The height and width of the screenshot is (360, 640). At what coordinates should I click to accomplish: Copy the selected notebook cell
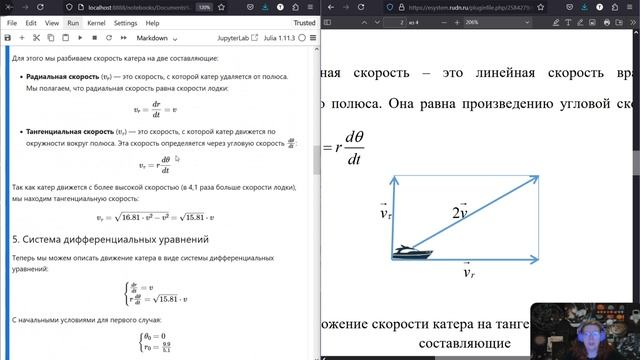pyautogui.click(x=51, y=38)
